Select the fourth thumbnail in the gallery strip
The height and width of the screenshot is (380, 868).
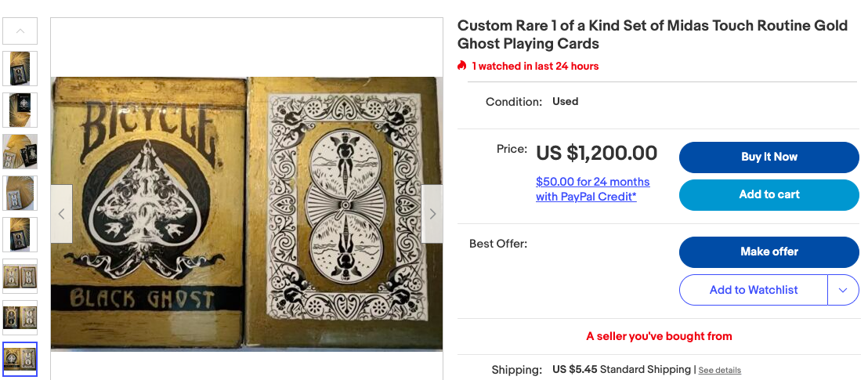[x=20, y=193]
